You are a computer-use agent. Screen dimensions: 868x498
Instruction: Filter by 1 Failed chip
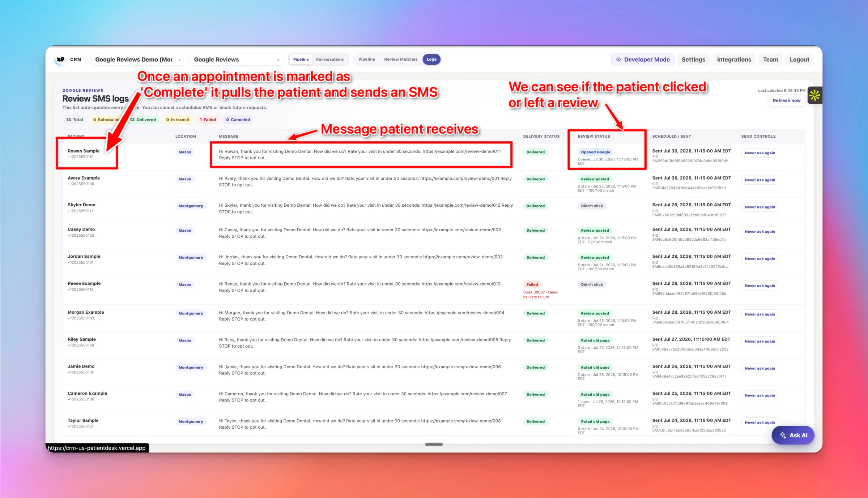(x=208, y=120)
